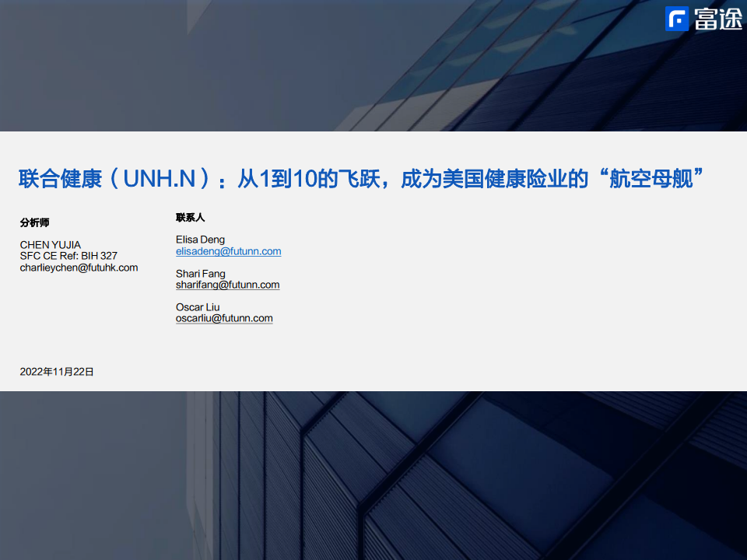Select the analyst name CHEN YUJIA

pos(51,245)
